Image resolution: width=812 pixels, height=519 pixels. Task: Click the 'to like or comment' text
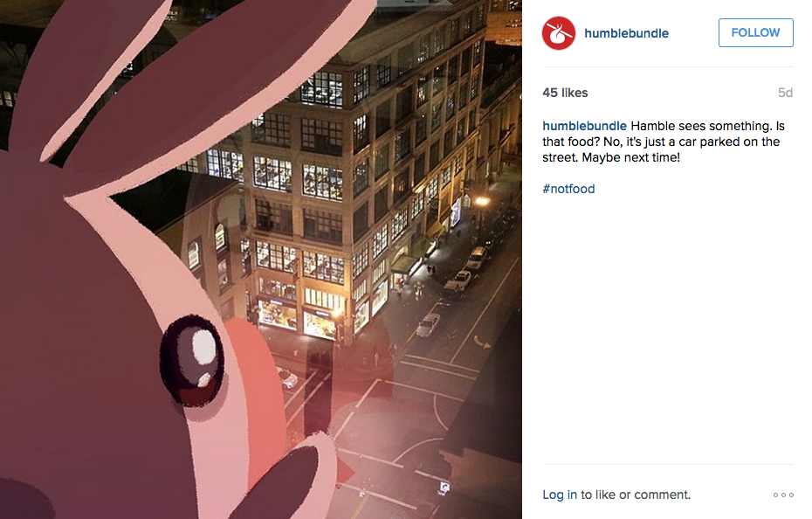click(x=636, y=495)
